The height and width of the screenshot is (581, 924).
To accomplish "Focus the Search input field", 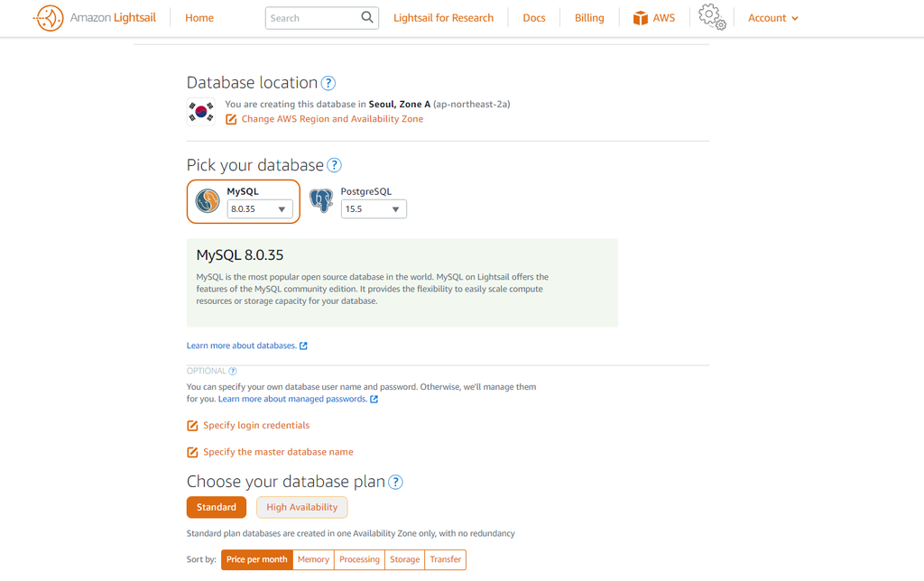I will (x=312, y=18).
